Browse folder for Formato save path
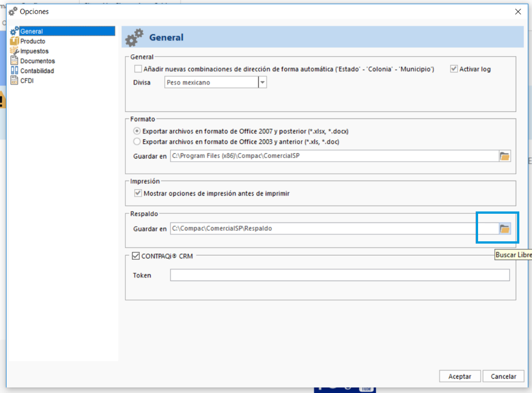The image size is (532, 393). click(x=504, y=156)
